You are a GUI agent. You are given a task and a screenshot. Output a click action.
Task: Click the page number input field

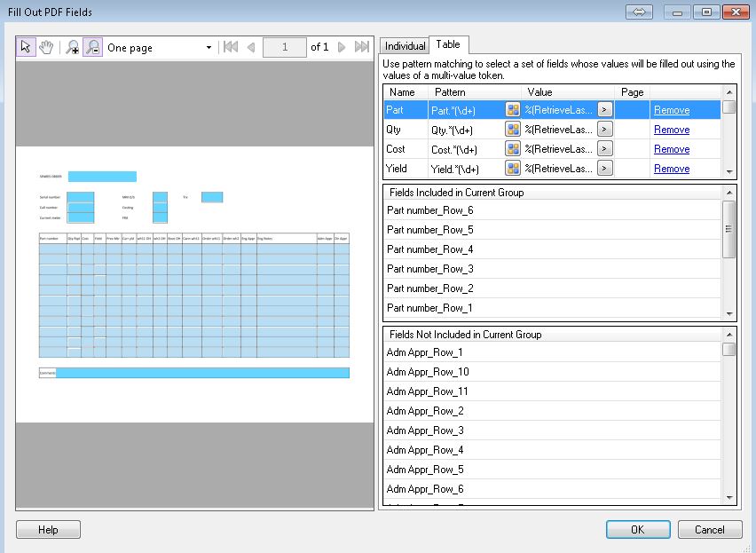coord(287,47)
